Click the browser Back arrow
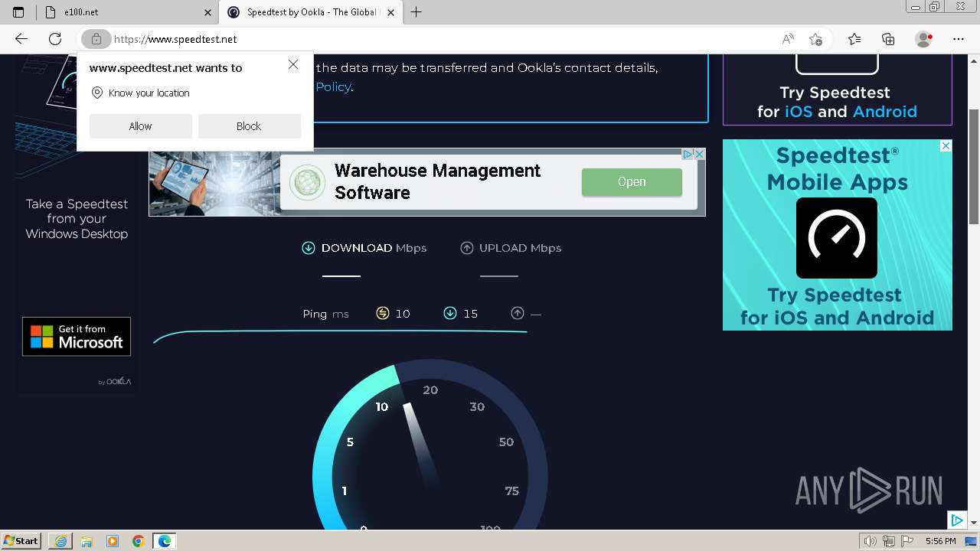 [x=21, y=39]
